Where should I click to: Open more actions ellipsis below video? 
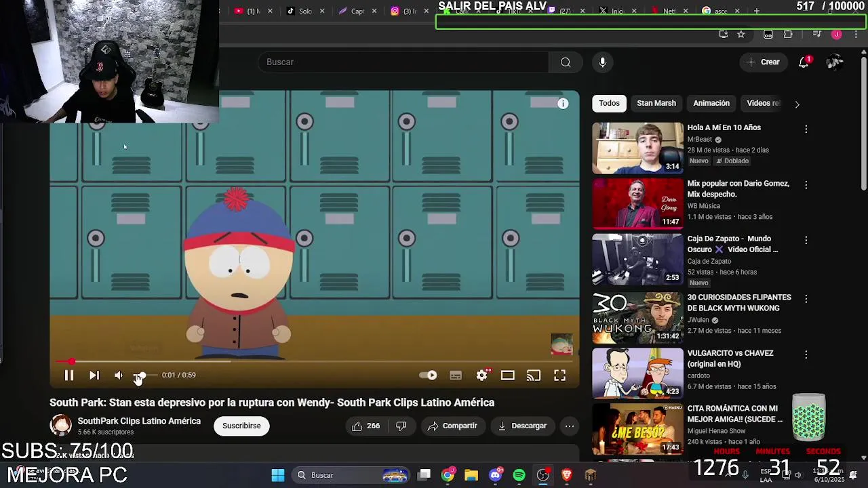[x=570, y=426]
